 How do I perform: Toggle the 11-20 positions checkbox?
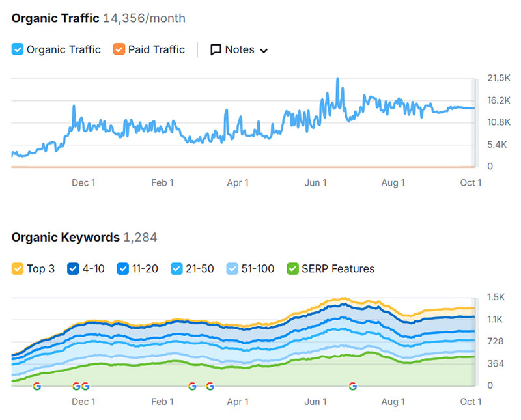tap(123, 268)
